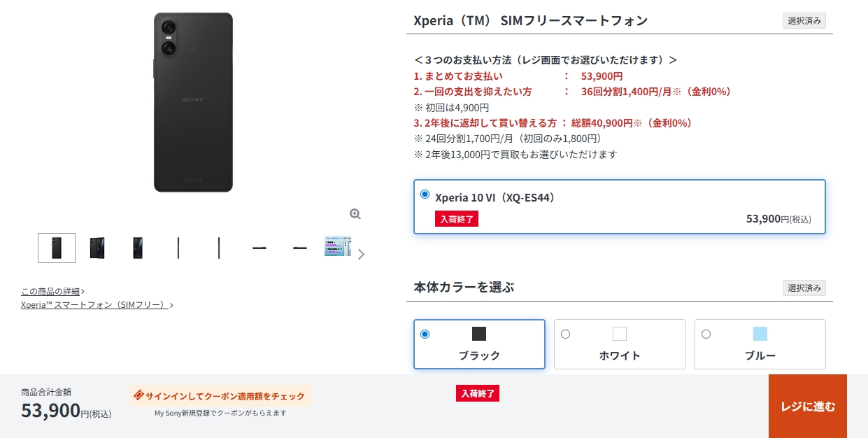Screen dimensions: 868x438
Task: Click the next arrow of thumbnail carousel
Action: 361,254
